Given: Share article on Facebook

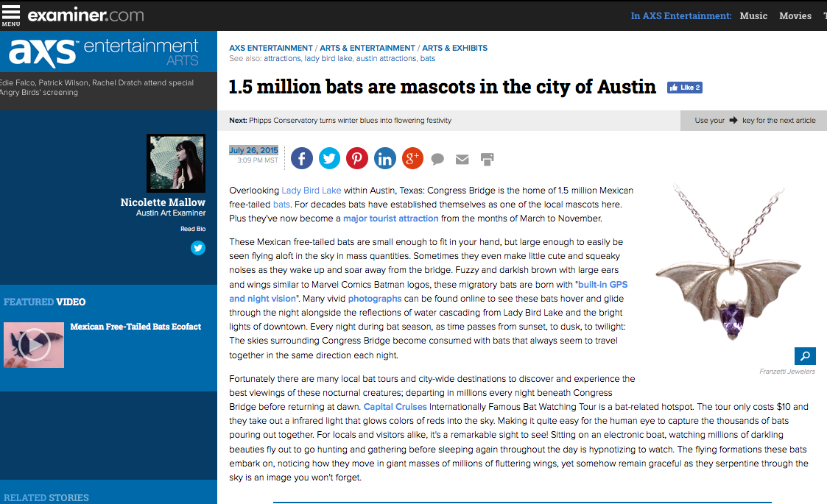Looking at the screenshot, I should pos(302,158).
